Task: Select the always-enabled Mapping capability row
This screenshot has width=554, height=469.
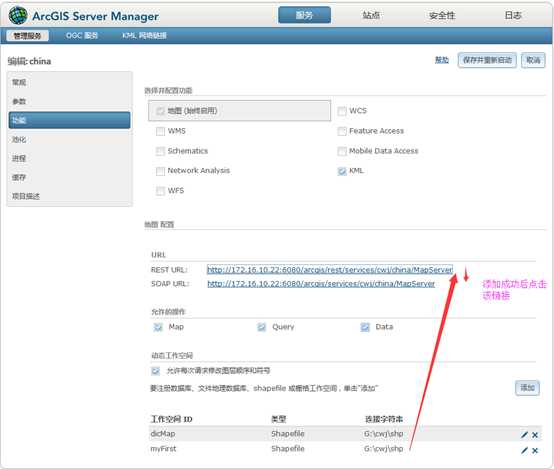Action: coord(240,111)
